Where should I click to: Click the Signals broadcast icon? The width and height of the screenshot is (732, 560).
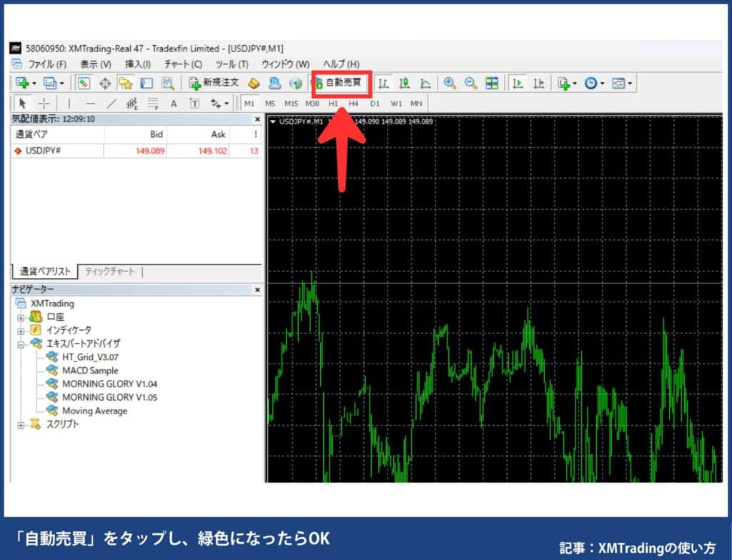point(295,83)
